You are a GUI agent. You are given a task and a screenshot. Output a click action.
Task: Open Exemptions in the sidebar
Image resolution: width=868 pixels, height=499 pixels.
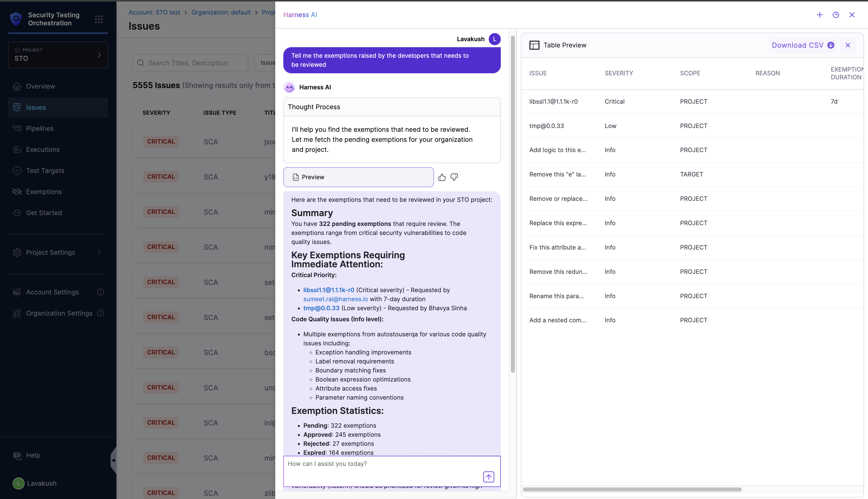point(44,192)
